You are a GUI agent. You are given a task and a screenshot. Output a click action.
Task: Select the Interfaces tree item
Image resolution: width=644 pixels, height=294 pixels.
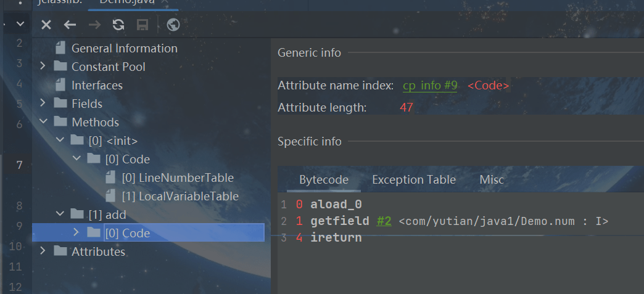[x=97, y=85]
